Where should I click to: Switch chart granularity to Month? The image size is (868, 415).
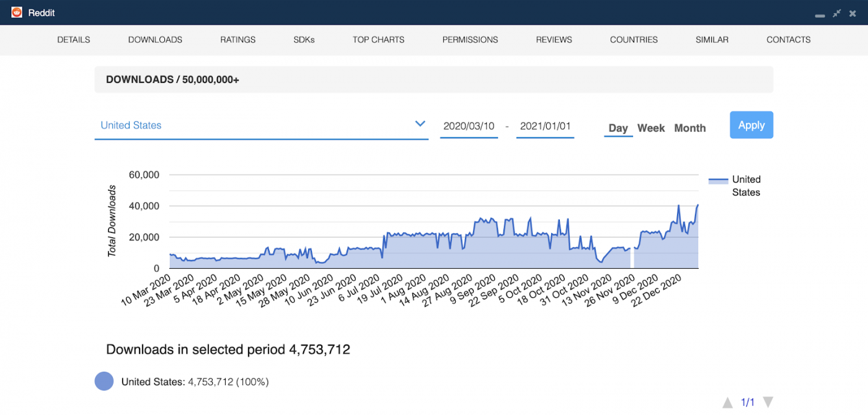coord(689,128)
